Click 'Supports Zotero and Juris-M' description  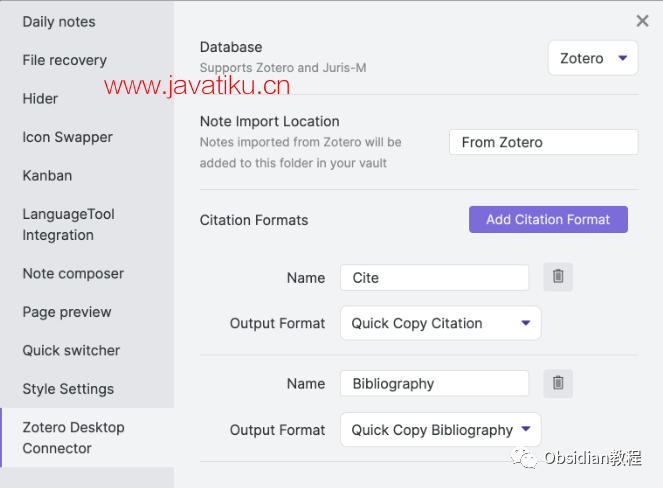283,68
